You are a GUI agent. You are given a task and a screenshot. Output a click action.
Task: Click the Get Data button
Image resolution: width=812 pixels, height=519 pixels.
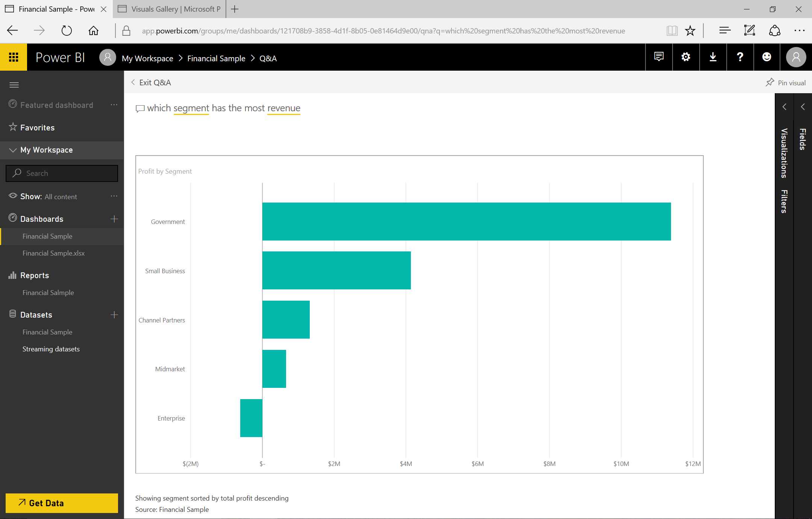pyautogui.click(x=62, y=503)
